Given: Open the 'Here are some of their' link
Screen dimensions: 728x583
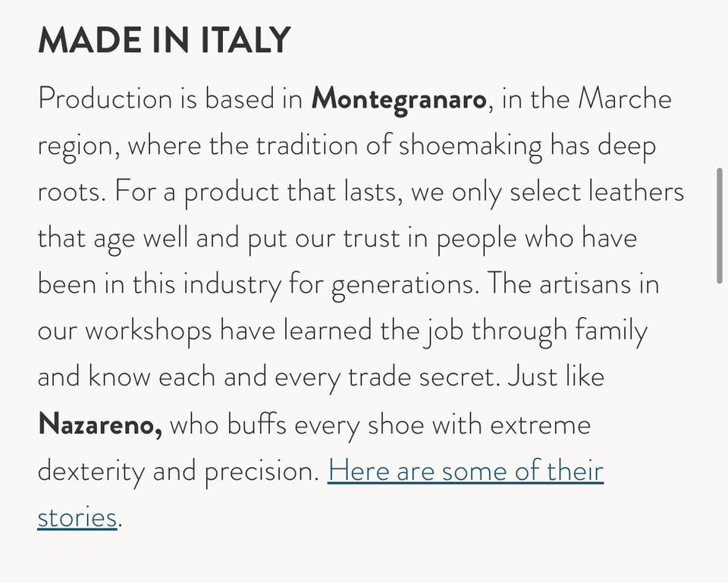Looking at the screenshot, I should (x=466, y=471).
